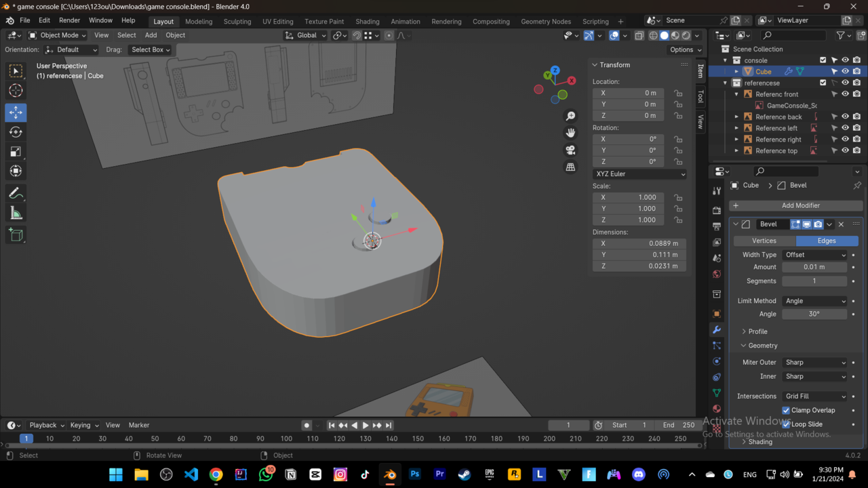Switch to the Modeling workspace tab
This screenshot has width=868, height=488.
[199, 21]
